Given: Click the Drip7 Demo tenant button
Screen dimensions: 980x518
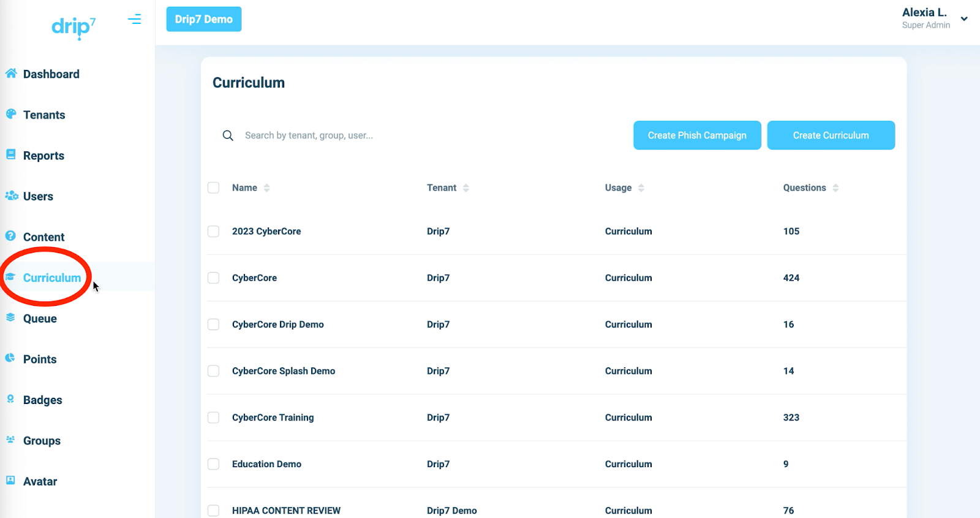Looking at the screenshot, I should [204, 19].
